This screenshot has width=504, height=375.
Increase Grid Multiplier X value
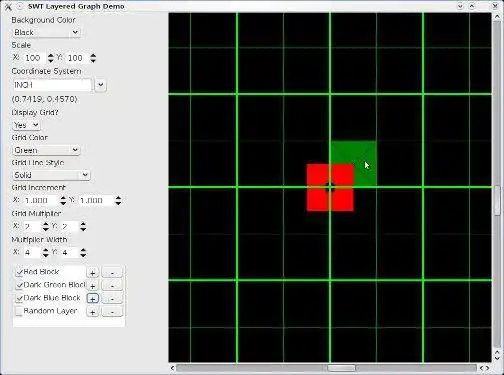(46, 224)
